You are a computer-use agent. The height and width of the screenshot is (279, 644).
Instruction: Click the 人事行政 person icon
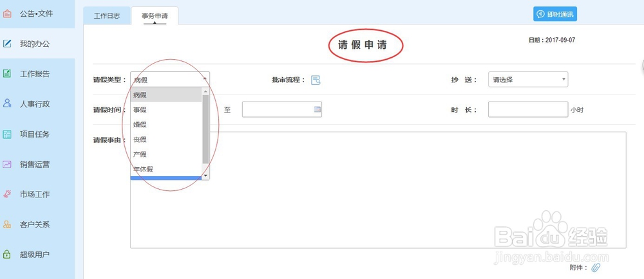click(7, 104)
